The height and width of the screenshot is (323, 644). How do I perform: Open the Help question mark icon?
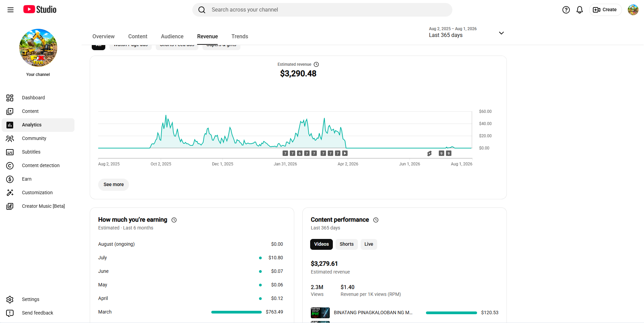coord(566,10)
